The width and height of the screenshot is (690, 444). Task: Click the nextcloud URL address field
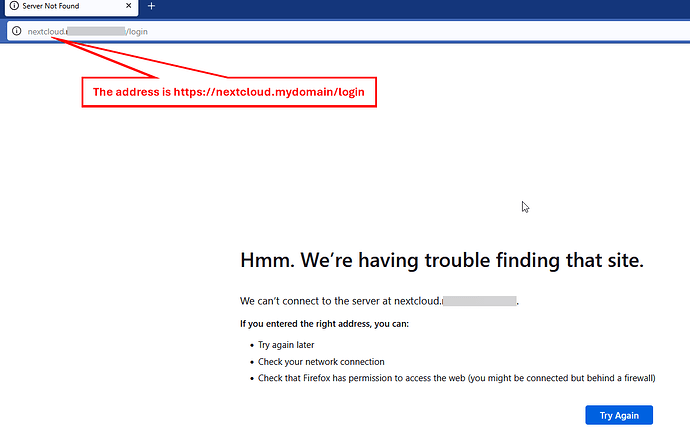(x=349, y=31)
